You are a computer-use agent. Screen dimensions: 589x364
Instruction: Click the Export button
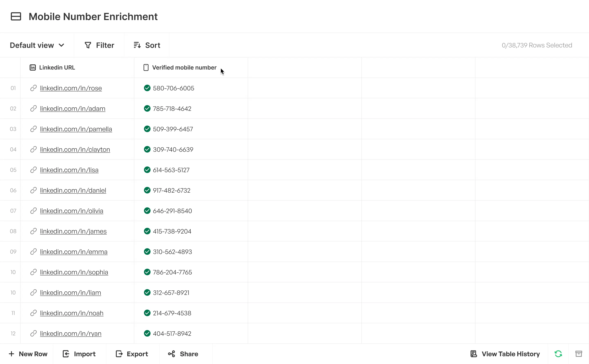coord(132,354)
